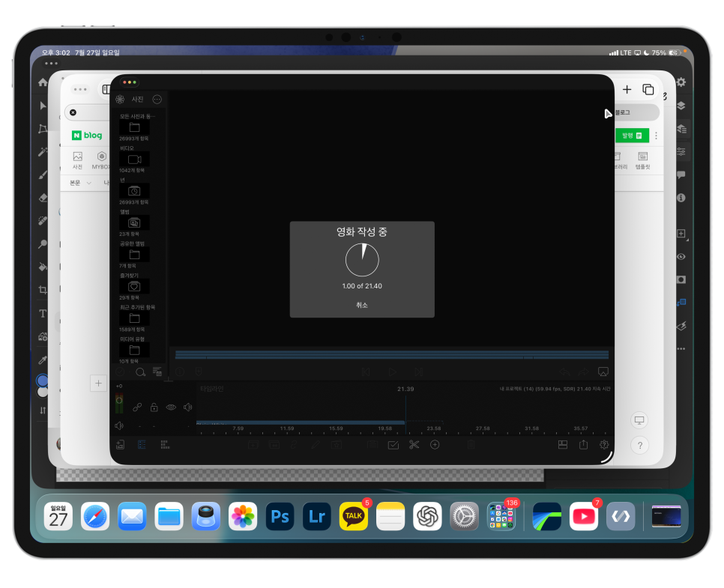
Task: Open LumaFusion library ellipsis options menu
Action: point(157,99)
